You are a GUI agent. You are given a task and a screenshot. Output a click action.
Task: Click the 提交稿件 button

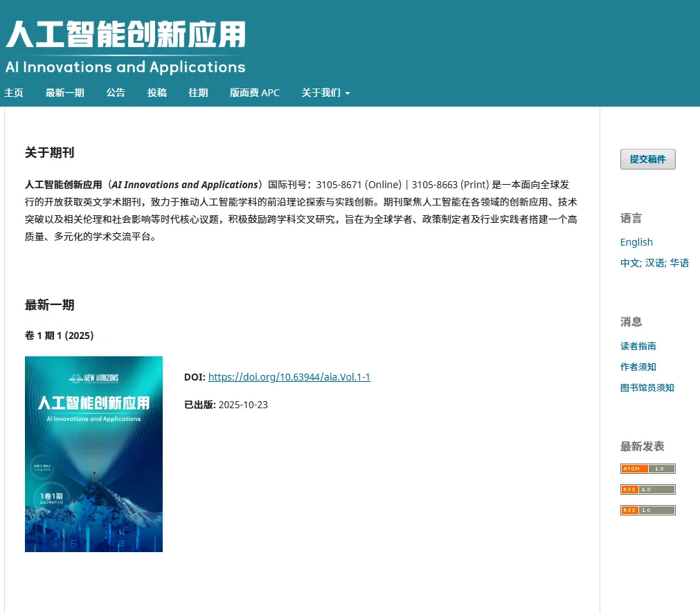[x=647, y=159]
